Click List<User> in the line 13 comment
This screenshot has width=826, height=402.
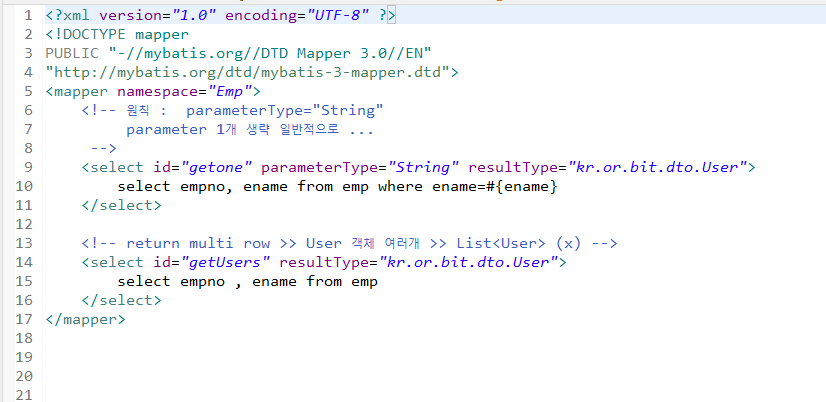click(x=501, y=243)
